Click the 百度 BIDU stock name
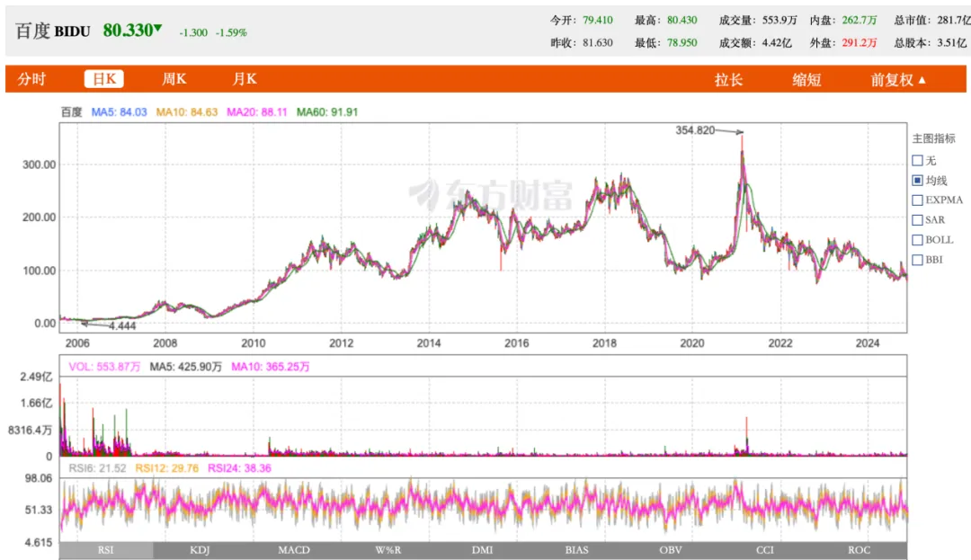 click(x=53, y=31)
